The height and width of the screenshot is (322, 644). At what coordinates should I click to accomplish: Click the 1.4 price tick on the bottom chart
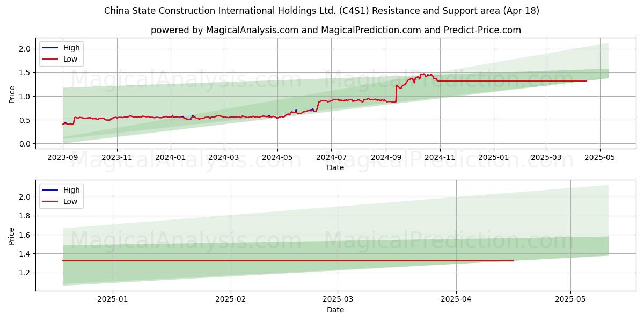(x=26, y=254)
